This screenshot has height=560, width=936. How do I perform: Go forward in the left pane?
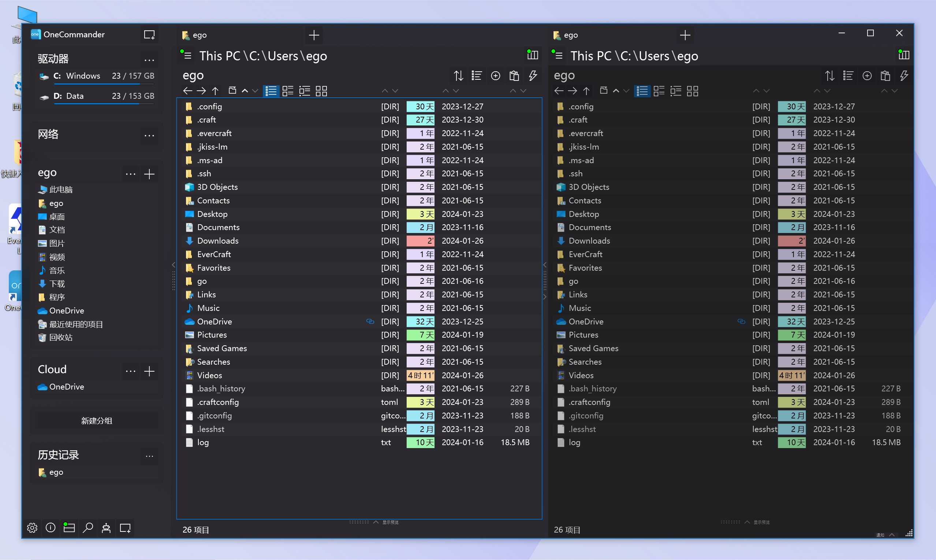(x=201, y=91)
